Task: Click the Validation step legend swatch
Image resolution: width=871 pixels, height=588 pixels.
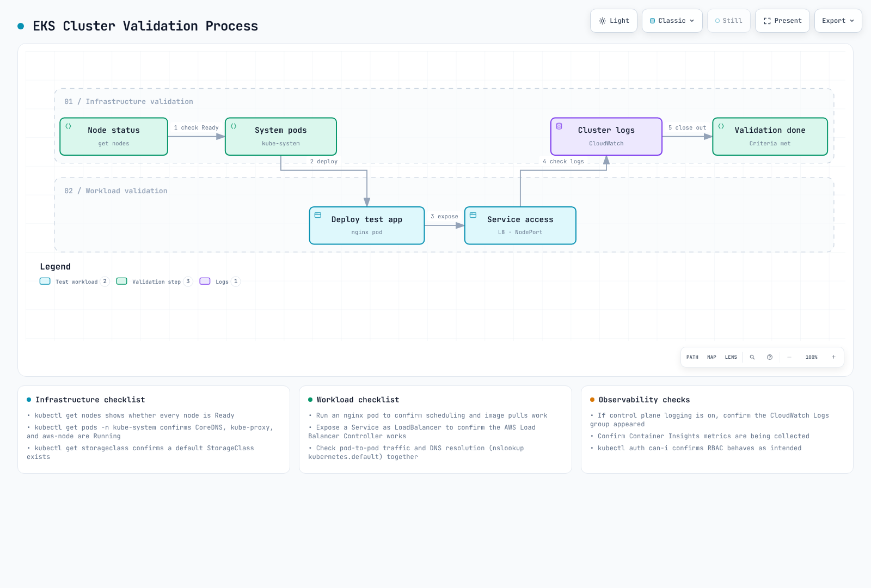Action: coord(122,281)
